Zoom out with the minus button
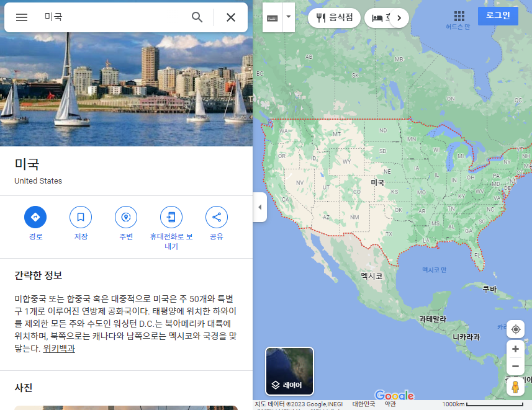Screen dimensions: 532x410 point(515,367)
